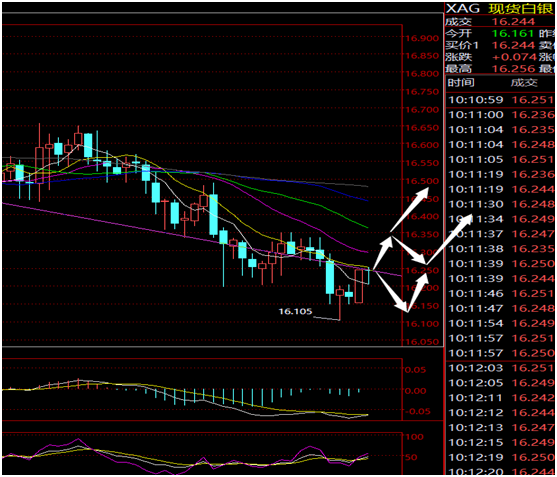The height and width of the screenshot is (477, 557).
Task: Click the -0.05 label on the MACD axis
Action: pos(417,412)
